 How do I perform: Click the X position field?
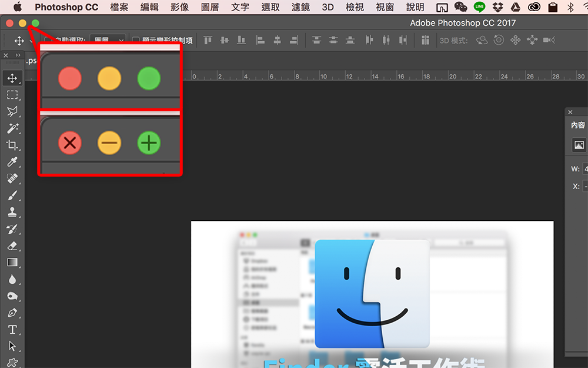(x=586, y=186)
